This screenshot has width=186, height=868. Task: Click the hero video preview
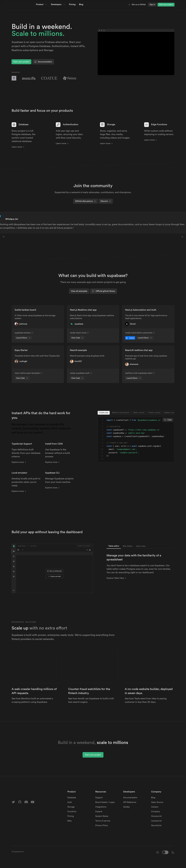(136, 52)
